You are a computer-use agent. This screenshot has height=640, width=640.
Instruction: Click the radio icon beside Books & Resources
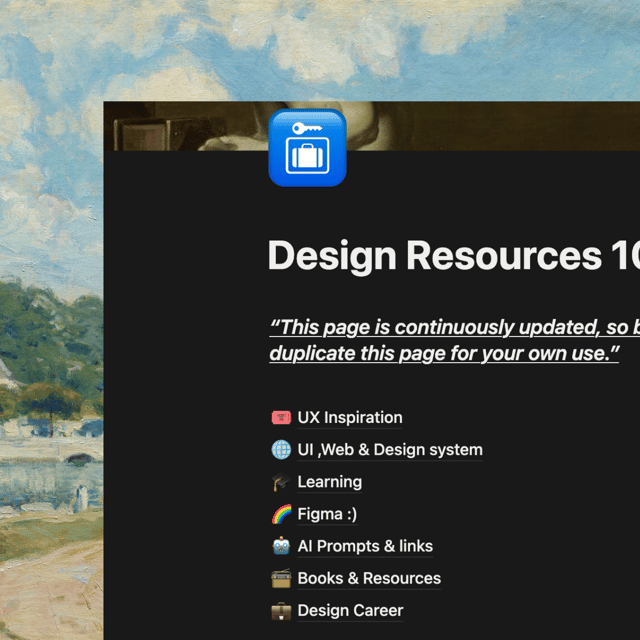click(281, 578)
